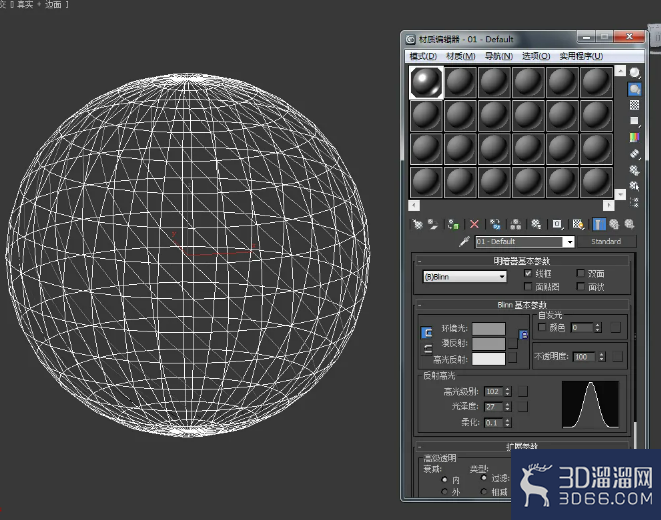Open the 01 - Default material name dropdown
Image resolution: width=661 pixels, height=520 pixels.
pyautogui.click(x=570, y=242)
